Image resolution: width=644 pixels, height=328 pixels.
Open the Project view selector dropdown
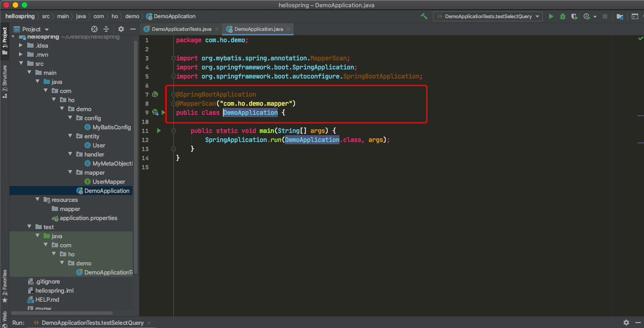click(31, 29)
